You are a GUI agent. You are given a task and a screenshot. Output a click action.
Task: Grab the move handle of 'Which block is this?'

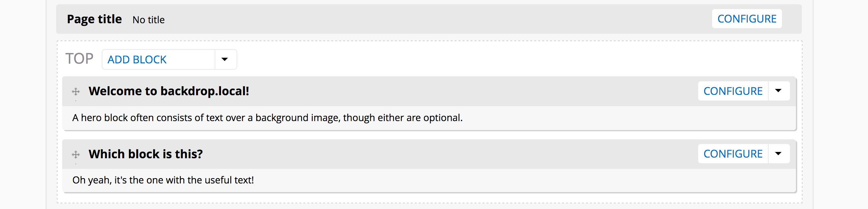[76, 154]
